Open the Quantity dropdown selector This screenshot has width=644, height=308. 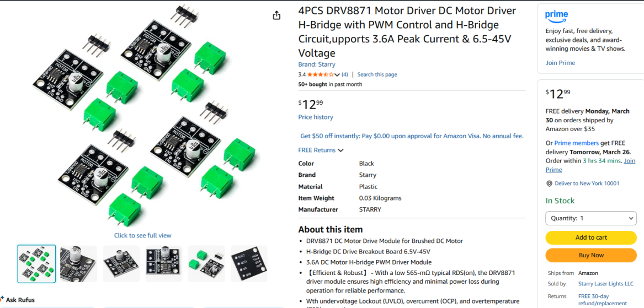pyautogui.click(x=591, y=218)
